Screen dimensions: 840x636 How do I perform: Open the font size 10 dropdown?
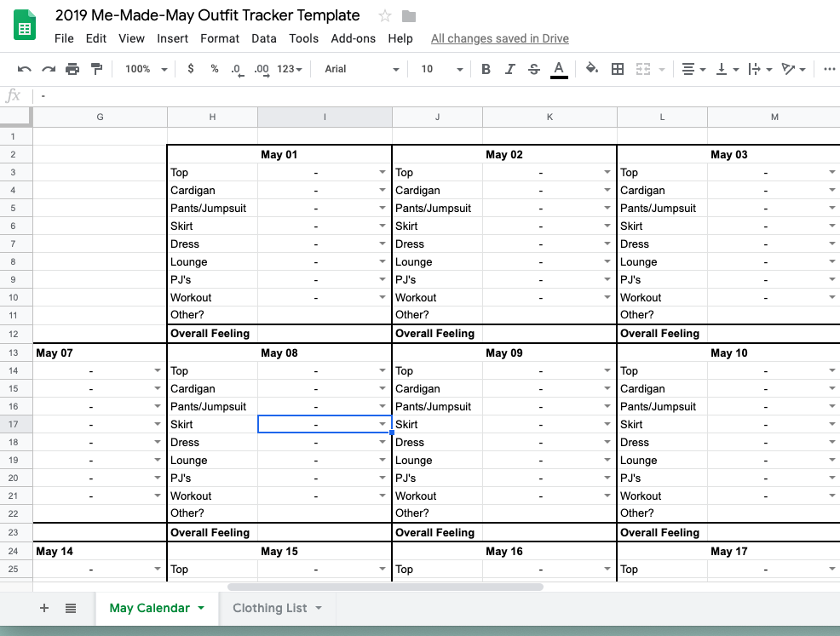tap(442, 69)
